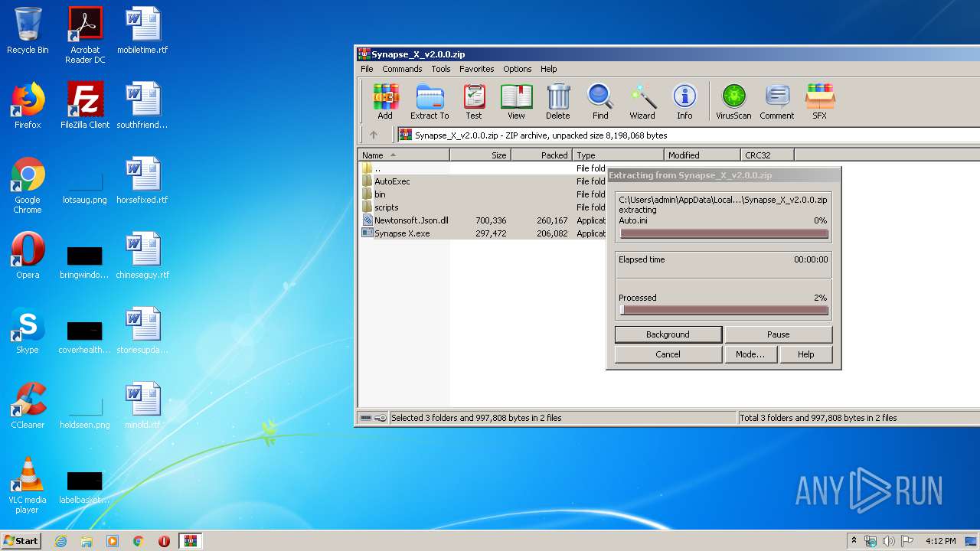
Task: Open chineseguy.rtf document
Action: (142, 256)
